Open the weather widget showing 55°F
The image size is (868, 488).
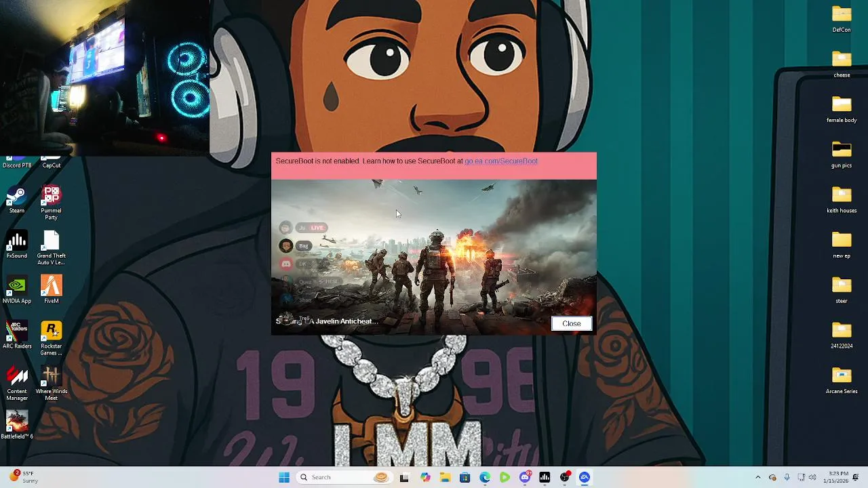22,477
